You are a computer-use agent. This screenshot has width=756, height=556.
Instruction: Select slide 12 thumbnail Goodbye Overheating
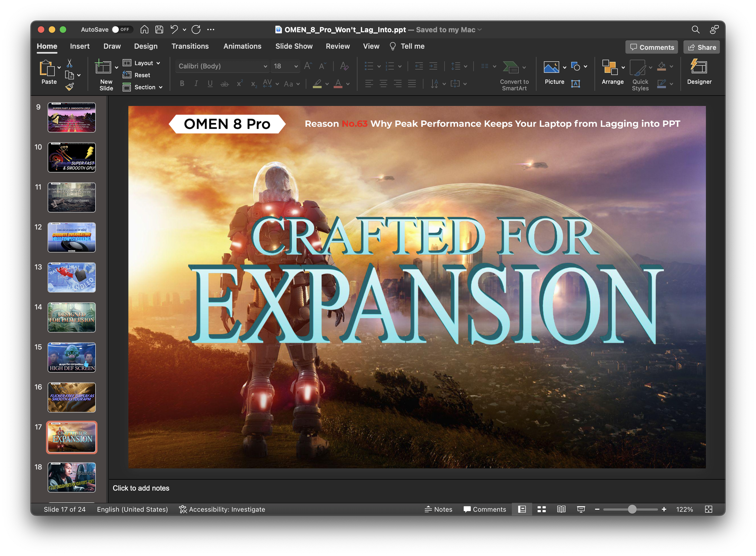pyautogui.click(x=72, y=237)
